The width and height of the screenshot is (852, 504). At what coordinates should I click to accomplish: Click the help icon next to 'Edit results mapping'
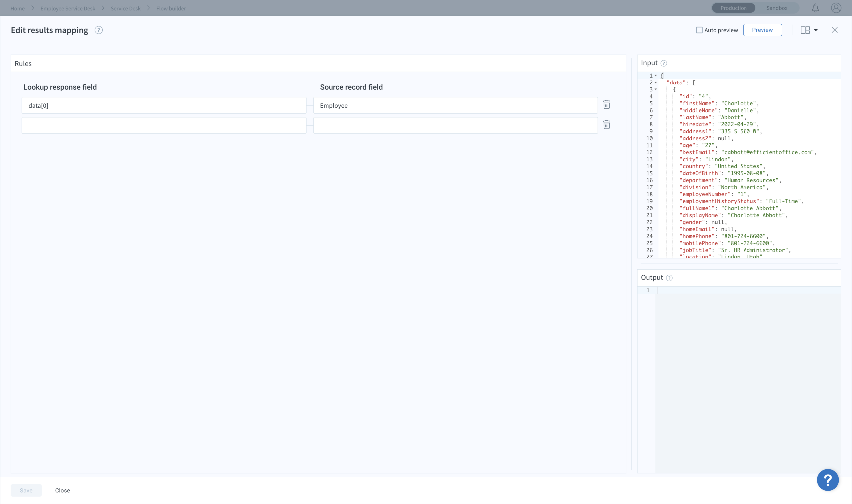[x=98, y=30]
